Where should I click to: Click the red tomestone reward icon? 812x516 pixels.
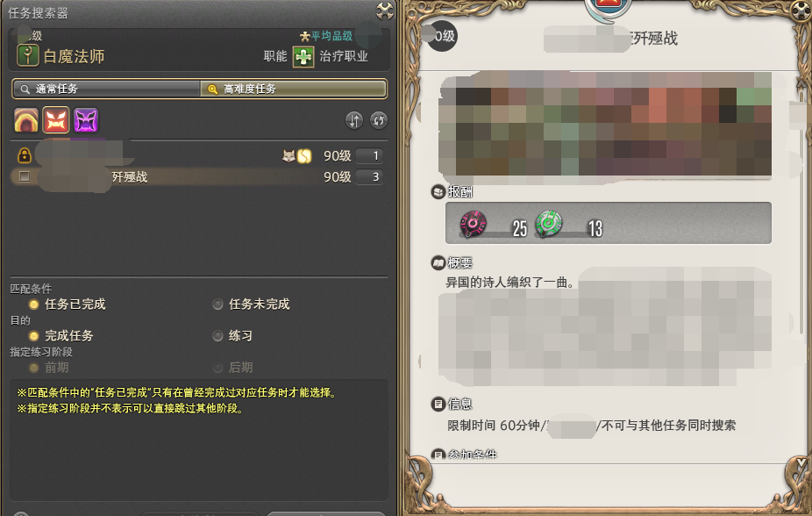pos(473,225)
